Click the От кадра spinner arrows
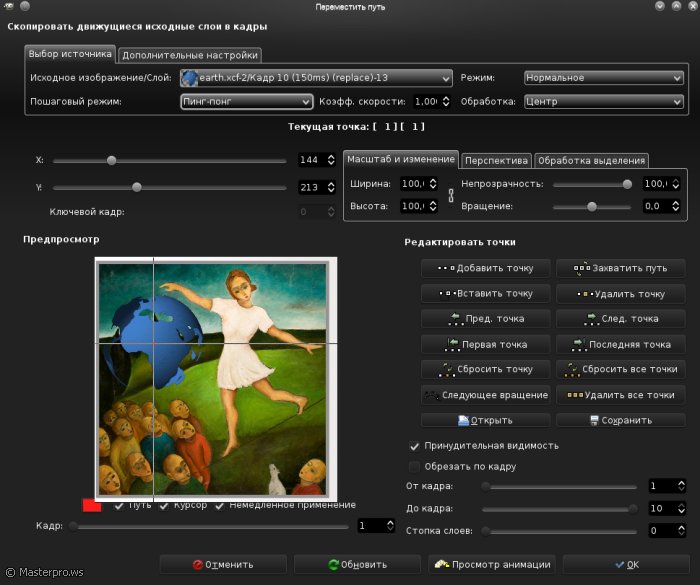This screenshot has width=700, height=585. pyautogui.click(x=681, y=485)
